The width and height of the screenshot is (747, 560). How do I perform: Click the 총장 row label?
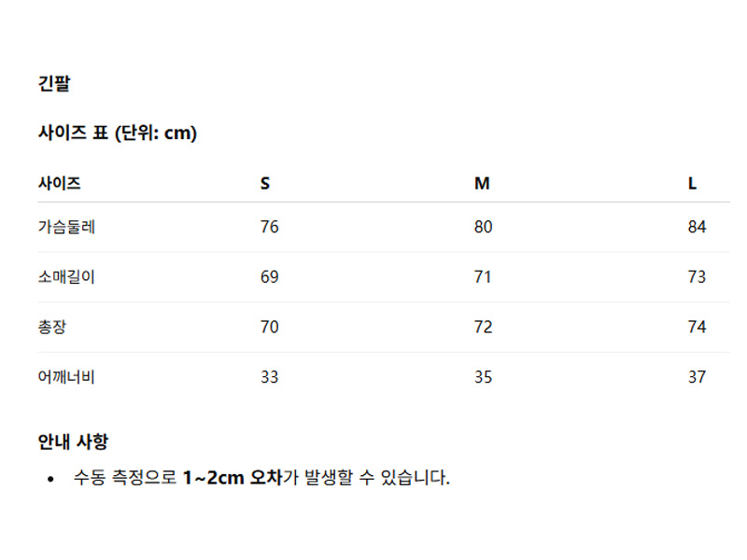coord(52,328)
